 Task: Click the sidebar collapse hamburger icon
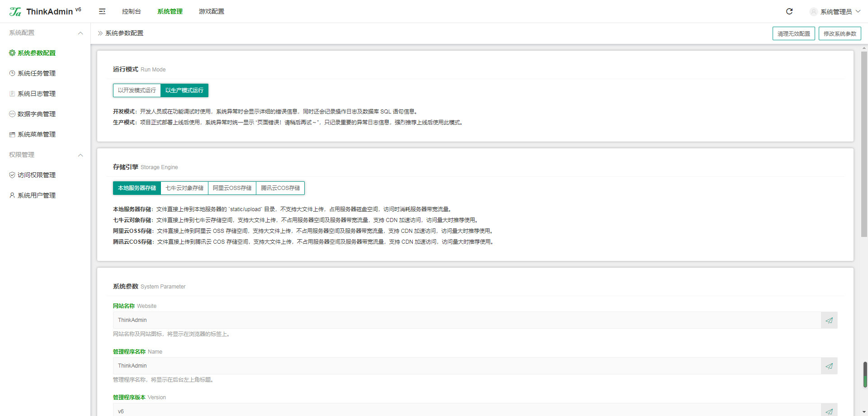(102, 11)
